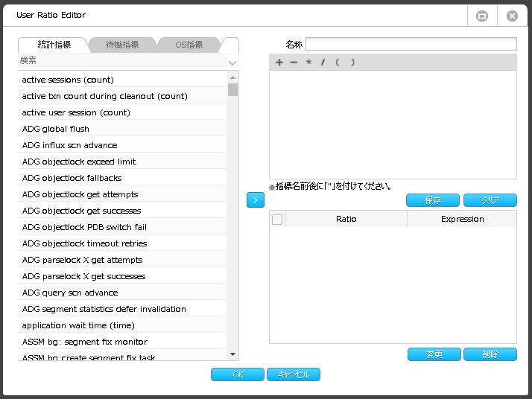This screenshot has width=532, height=399.
Task: Select 'ADG query scn advance' row
Action: pyautogui.click(x=121, y=293)
